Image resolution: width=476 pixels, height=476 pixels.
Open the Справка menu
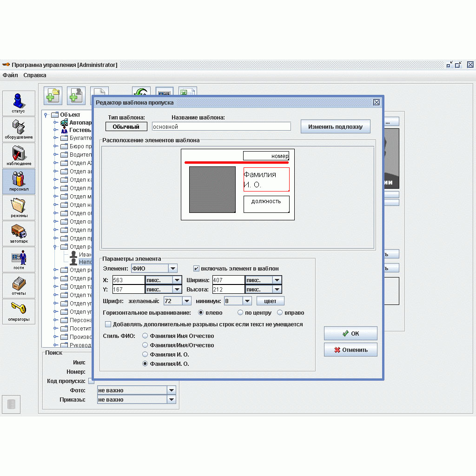pyautogui.click(x=35, y=75)
